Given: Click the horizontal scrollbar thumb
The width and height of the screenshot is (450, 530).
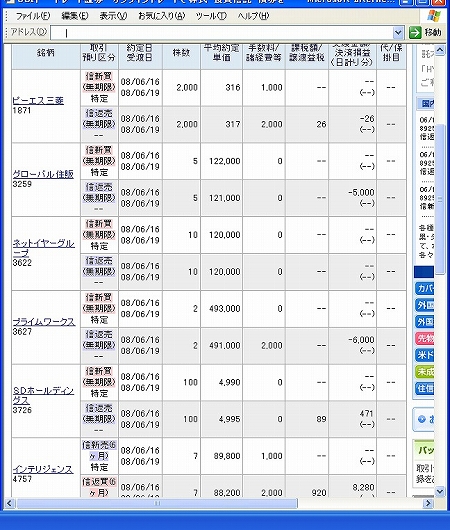Looking at the screenshot, I should [157, 504].
